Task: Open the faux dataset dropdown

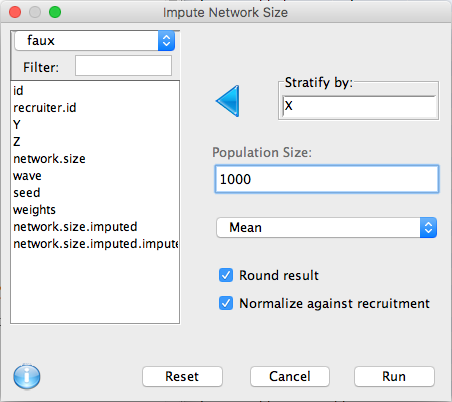Action: coord(95,41)
